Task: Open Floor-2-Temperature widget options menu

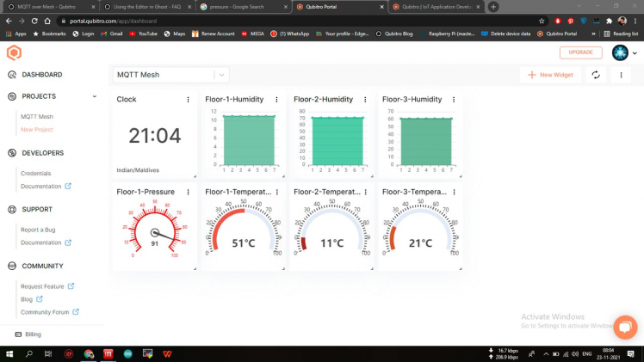Action: click(x=366, y=192)
